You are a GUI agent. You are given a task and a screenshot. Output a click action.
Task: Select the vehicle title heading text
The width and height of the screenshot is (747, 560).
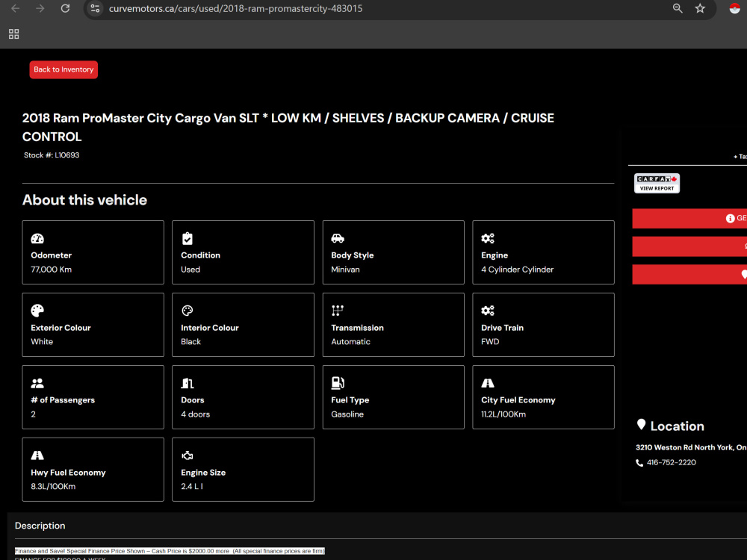[x=288, y=127]
